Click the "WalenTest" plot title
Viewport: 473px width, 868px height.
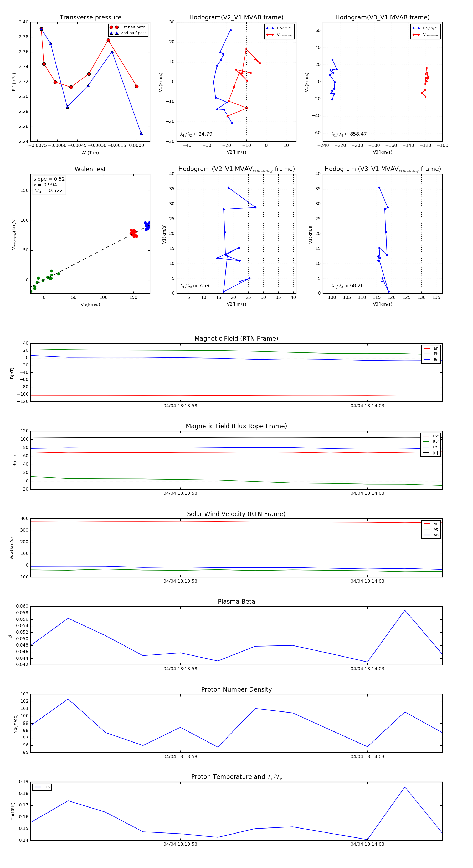[90, 169]
